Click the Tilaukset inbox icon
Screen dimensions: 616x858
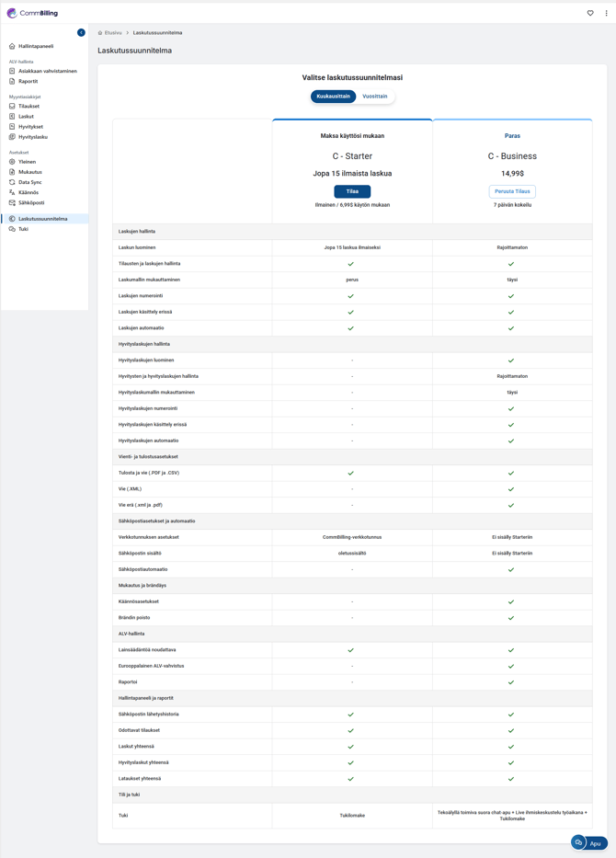(12, 107)
